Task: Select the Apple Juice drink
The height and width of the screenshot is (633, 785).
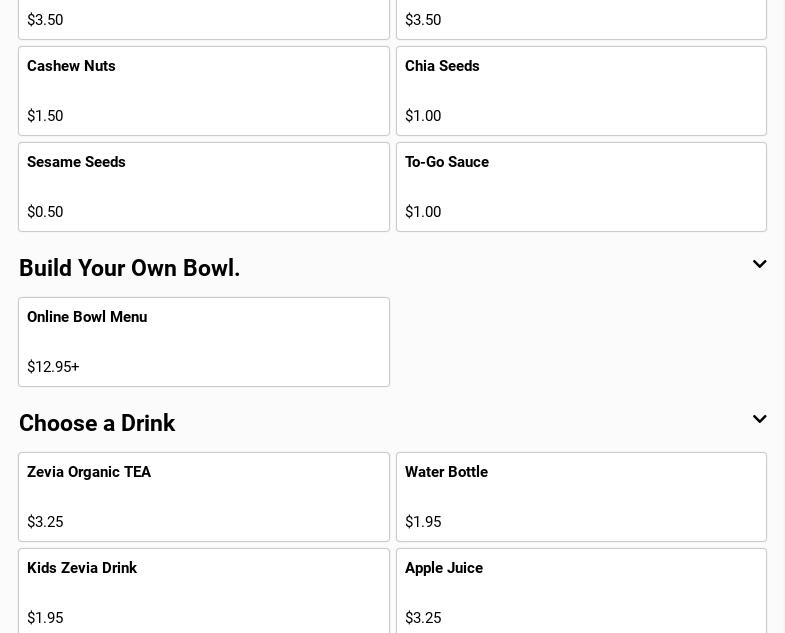Action: pyautogui.click(x=580, y=590)
